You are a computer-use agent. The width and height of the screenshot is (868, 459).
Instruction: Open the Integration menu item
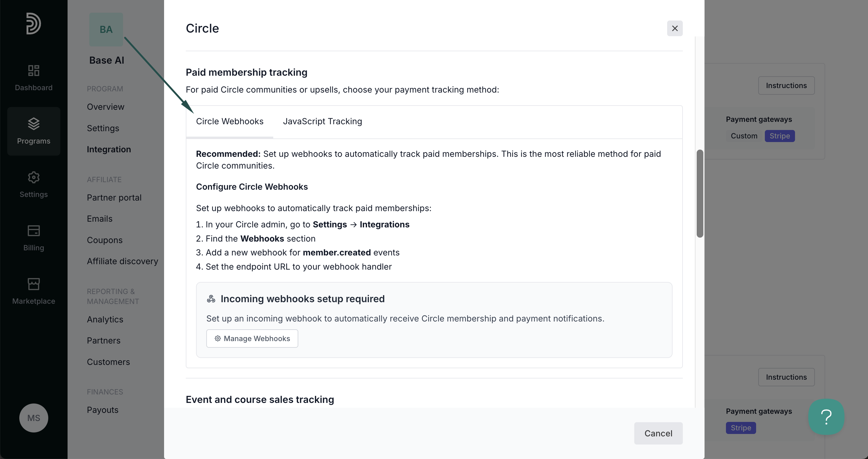click(109, 149)
